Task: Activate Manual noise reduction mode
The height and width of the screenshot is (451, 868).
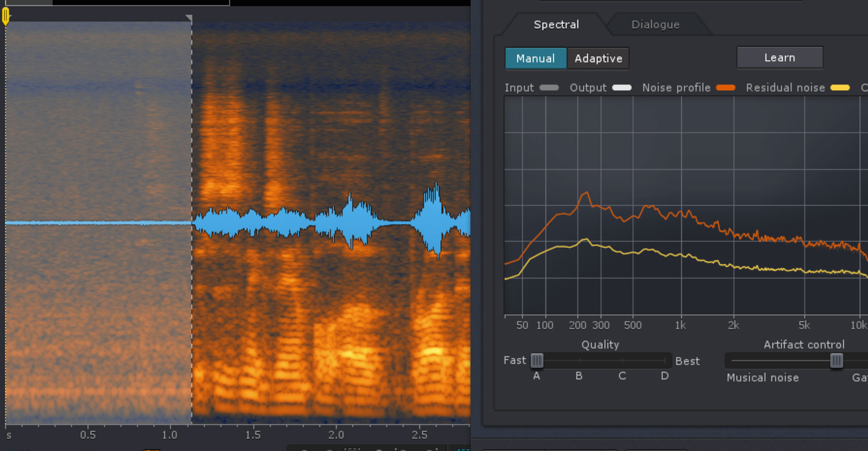Action: (535, 58)
